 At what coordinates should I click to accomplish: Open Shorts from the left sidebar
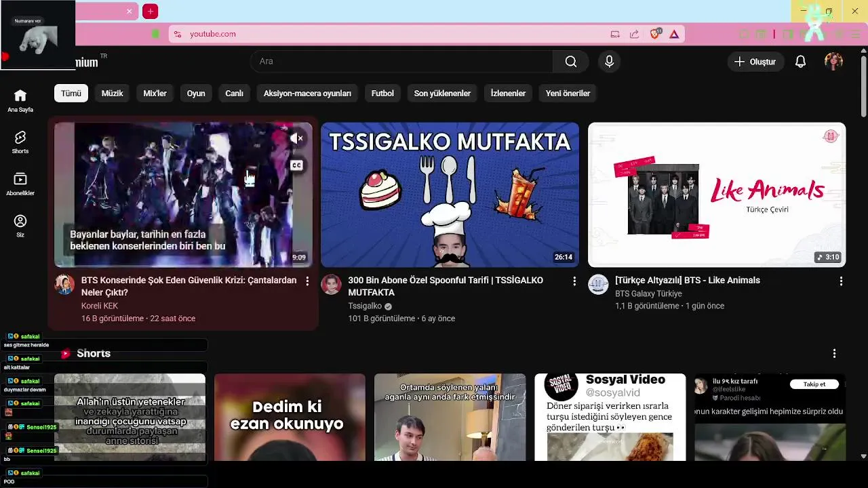20,142
